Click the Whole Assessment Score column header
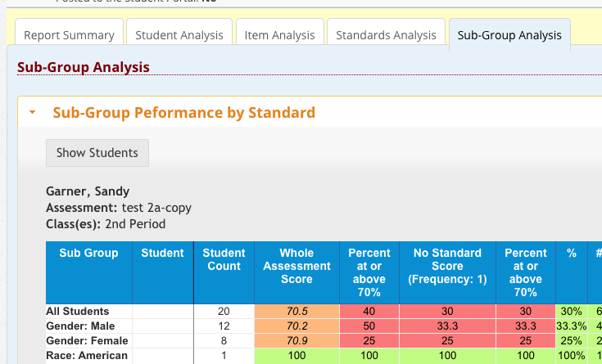 [x=296, y=266]
